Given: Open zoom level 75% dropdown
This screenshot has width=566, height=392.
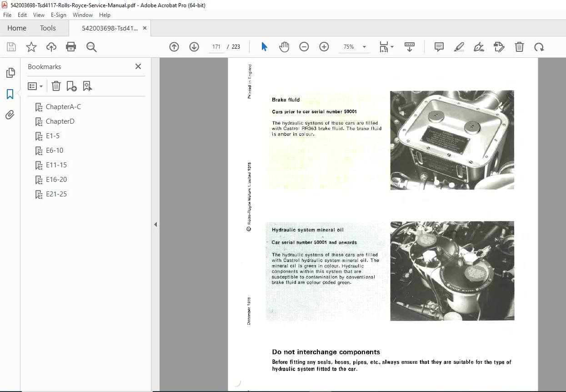Looking at the screenshot, I should [x=354, y=47].
